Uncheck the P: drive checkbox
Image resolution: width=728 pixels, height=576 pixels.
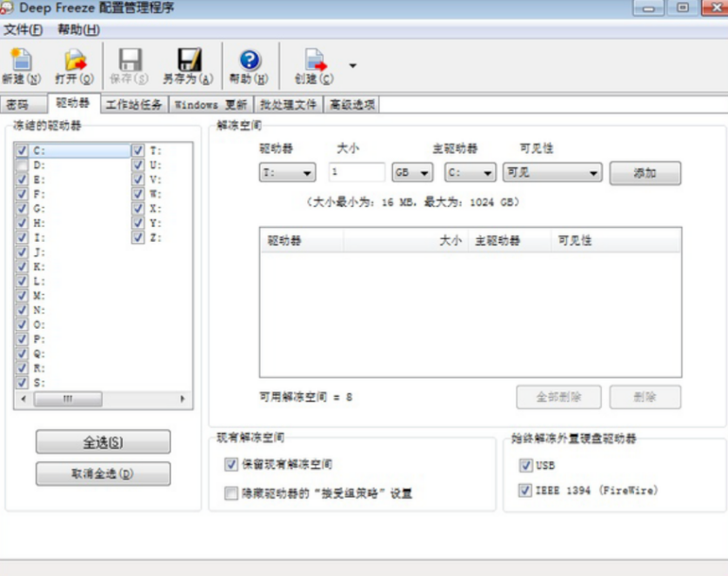(x=22, y=339)
